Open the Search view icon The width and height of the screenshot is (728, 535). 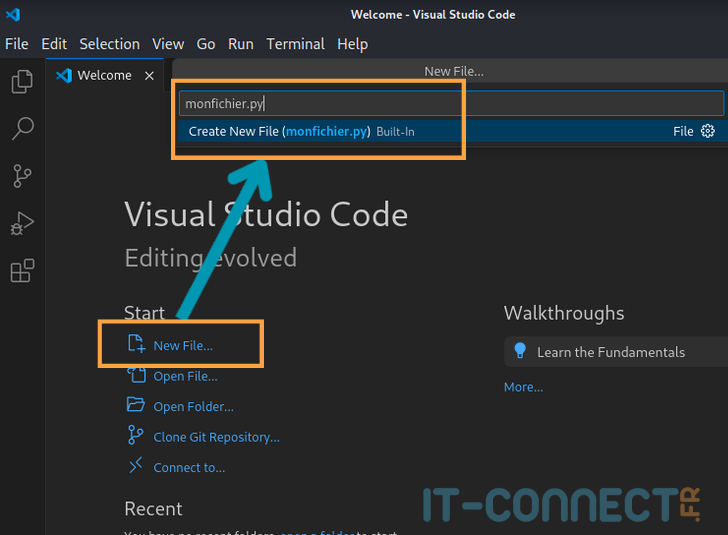(22, 128)
